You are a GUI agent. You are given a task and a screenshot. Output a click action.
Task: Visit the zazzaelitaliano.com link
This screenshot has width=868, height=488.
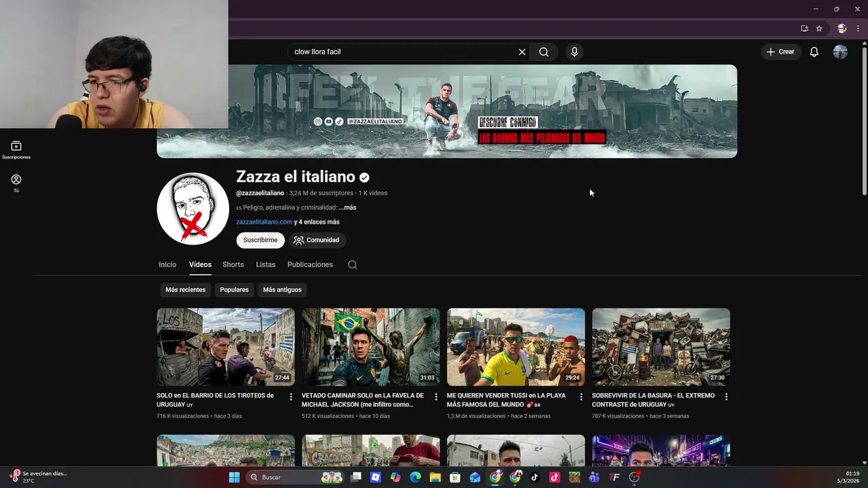tap(264, 222)
